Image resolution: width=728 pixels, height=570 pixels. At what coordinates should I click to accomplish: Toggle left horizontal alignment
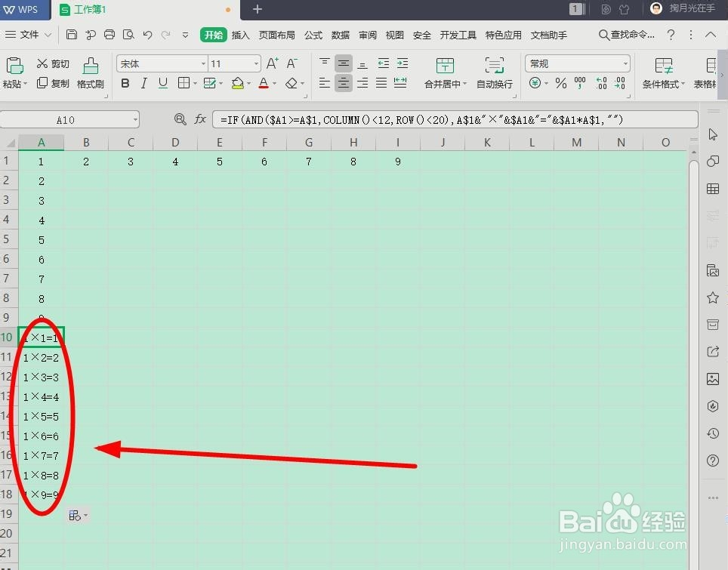tap(325, 83)
